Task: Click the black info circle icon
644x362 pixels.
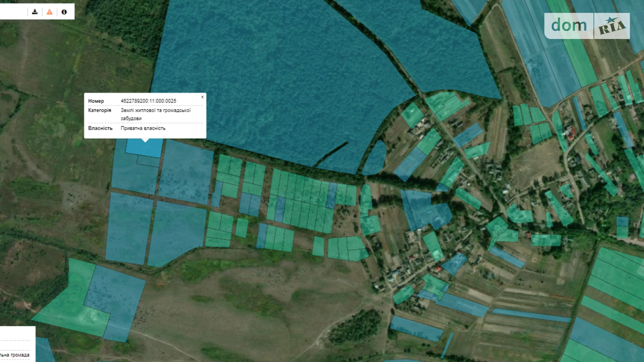Action: (64, 12)
